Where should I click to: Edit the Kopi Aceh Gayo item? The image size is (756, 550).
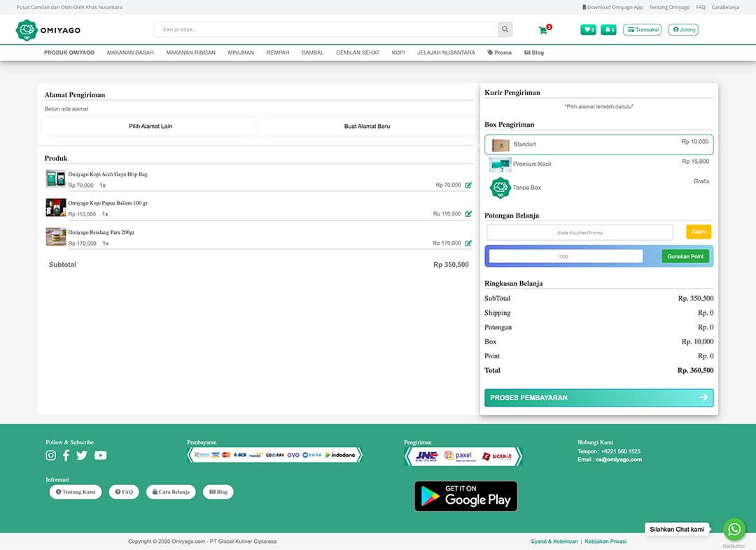(468, 185)
